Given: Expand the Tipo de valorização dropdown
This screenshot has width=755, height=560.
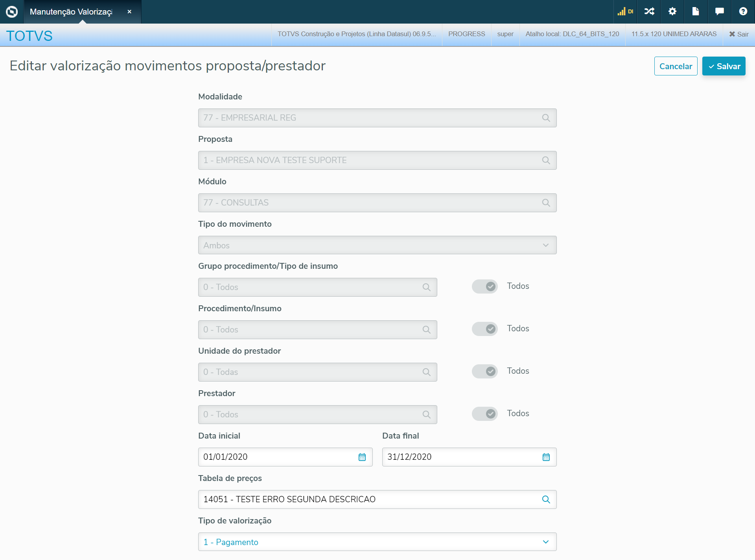Looking at the screenshot, I should [x=545, y=542].
